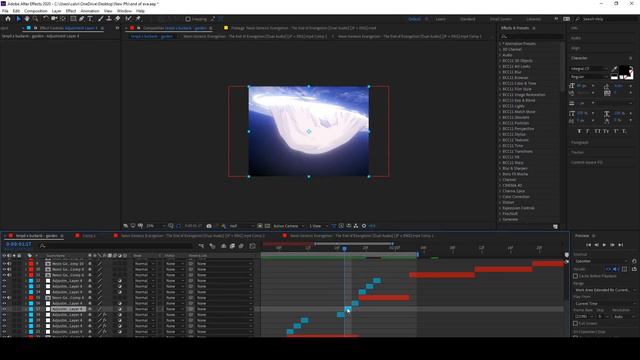Open the Animation menu
This screenshot has height=360, width=640.
coord(90,11)
